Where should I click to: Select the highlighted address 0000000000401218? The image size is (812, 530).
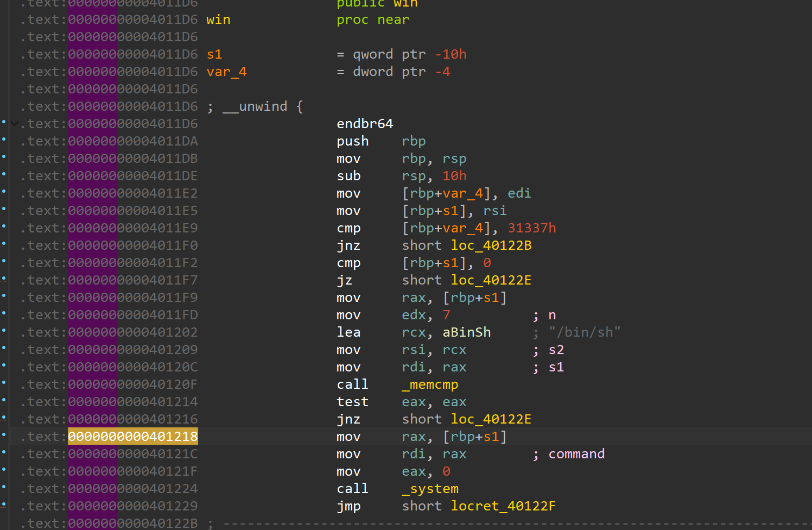pyautogui.click(x=132, y=437)
